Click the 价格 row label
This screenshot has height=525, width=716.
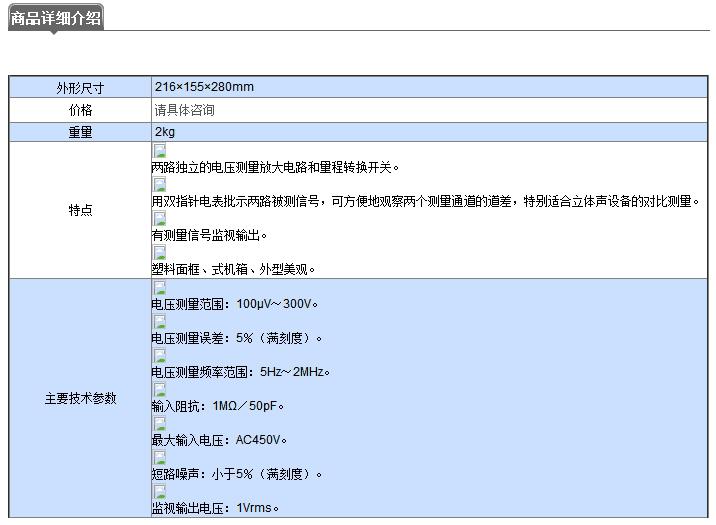click(x=80, y=110)
